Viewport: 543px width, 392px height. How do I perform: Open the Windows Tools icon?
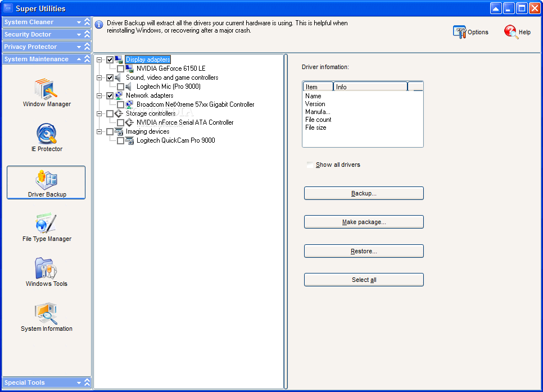[46, 268]
